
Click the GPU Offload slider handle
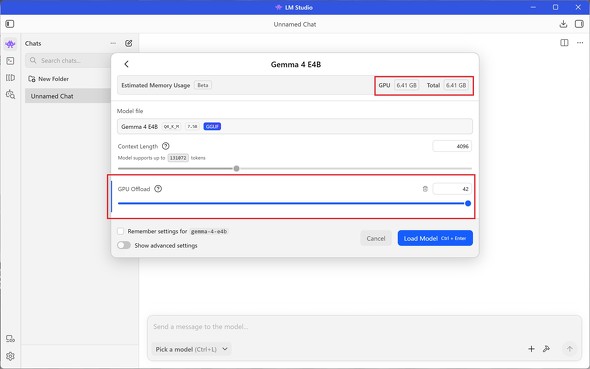point(468,203)
